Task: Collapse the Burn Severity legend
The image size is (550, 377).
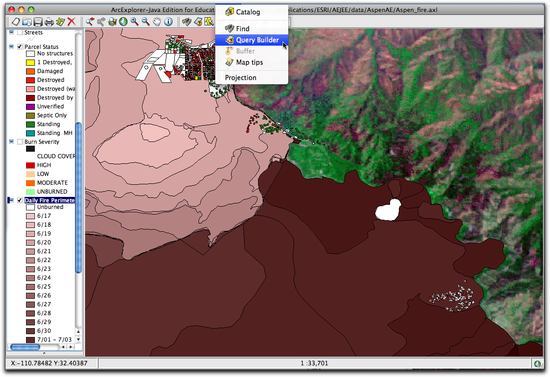Action: tap(11, 142)
